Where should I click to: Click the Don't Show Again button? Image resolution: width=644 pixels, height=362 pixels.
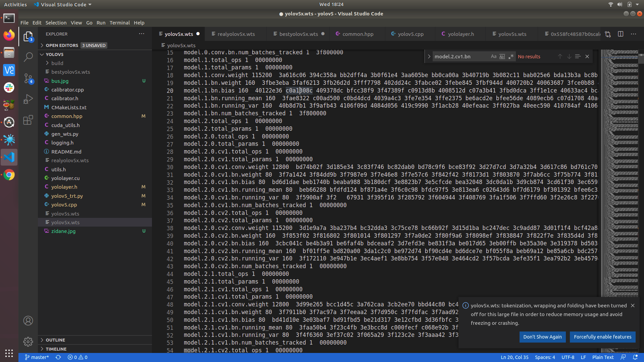pyautogui.click(x=542, y=337)
